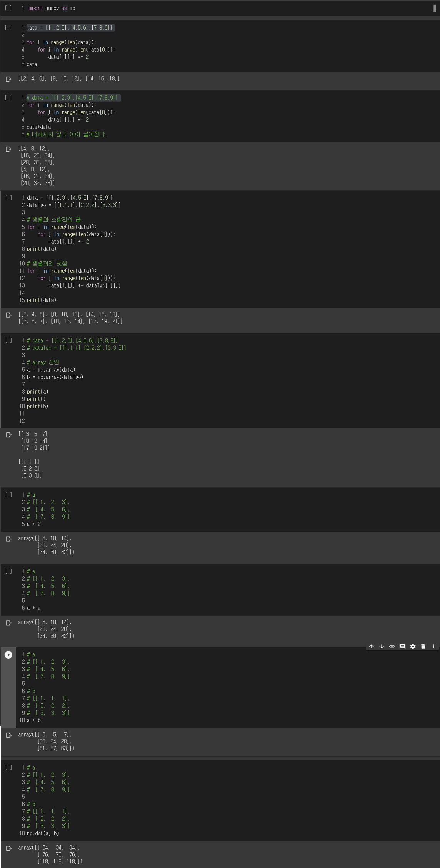
Task: Run the cell with data+data
Action: tap(8, 98)
